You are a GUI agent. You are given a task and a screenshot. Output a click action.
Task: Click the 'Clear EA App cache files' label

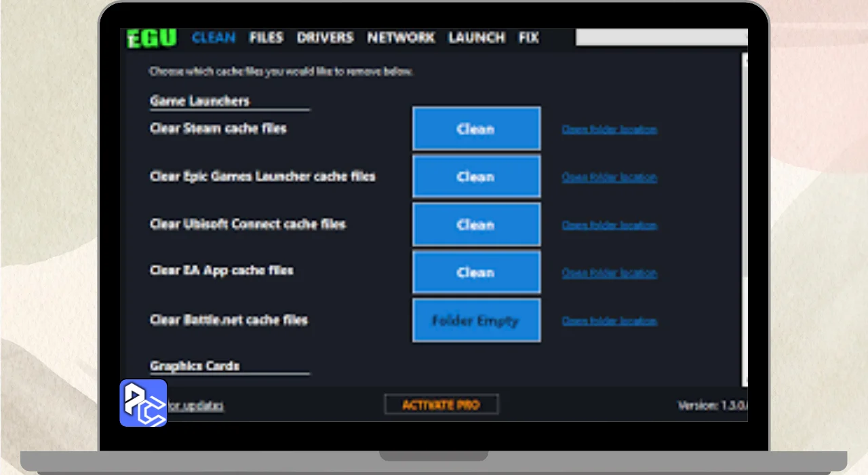(222, 270)
